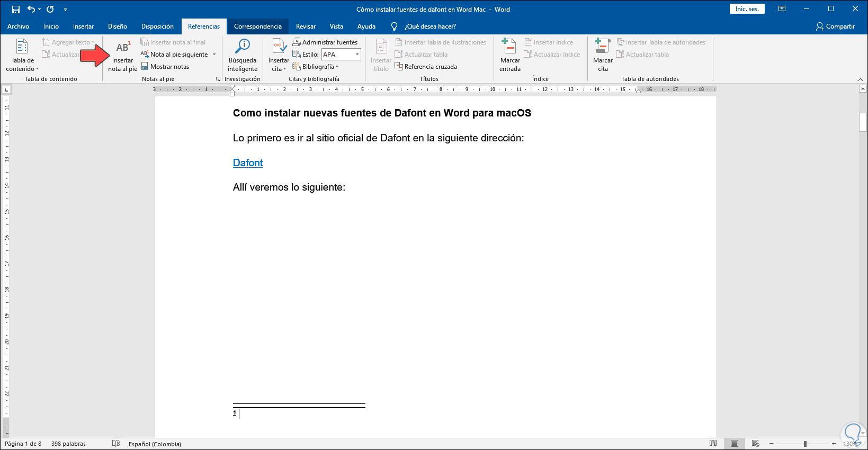The width and height of the screenshot is (868, 450).
Task: Redo the action in Quick Access toolbar
Action: coord(50,9)
